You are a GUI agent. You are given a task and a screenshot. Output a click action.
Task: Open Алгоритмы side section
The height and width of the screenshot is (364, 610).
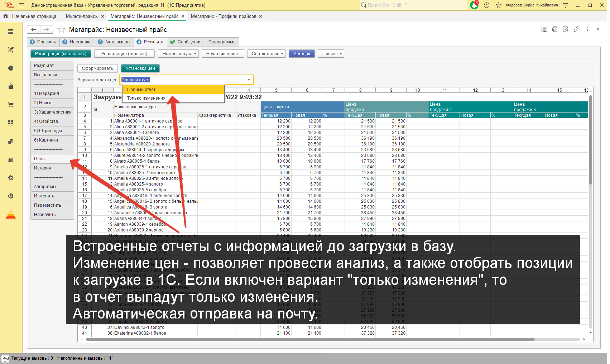52,187
